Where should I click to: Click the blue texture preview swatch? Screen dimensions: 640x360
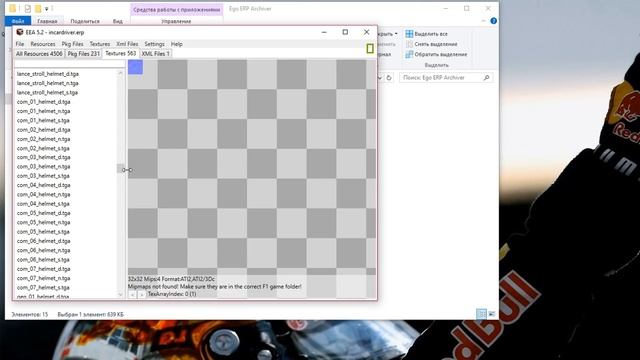[x=136, y=67]
